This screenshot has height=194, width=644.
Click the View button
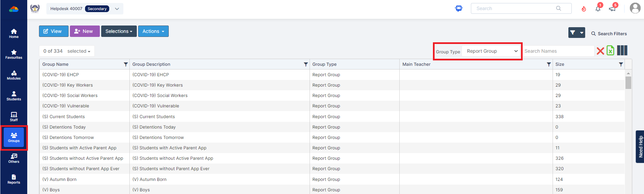(54, 31)
